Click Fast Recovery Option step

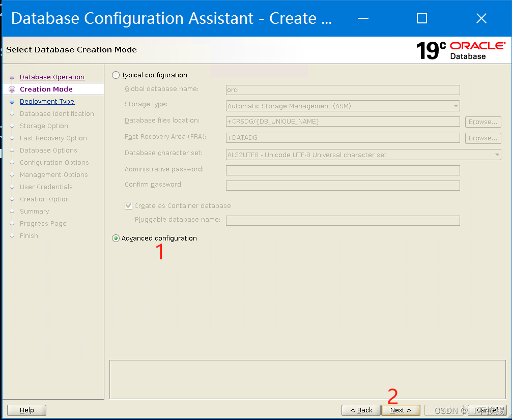point(53,138)
